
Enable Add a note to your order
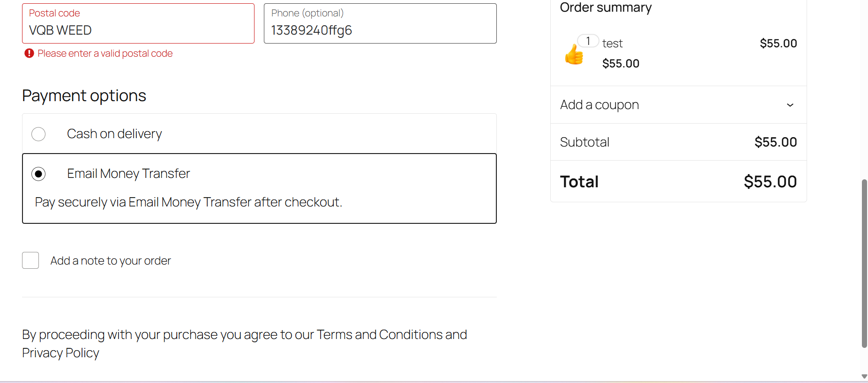30,260
